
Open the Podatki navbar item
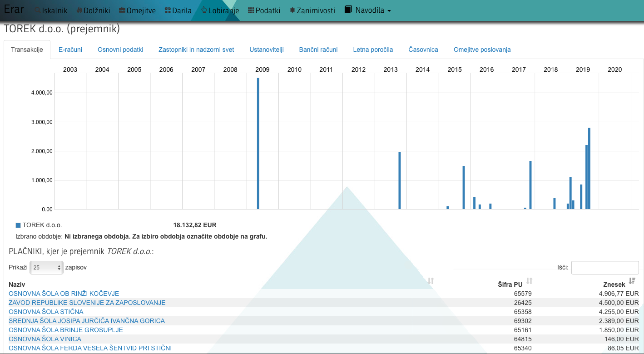[264, 10]
